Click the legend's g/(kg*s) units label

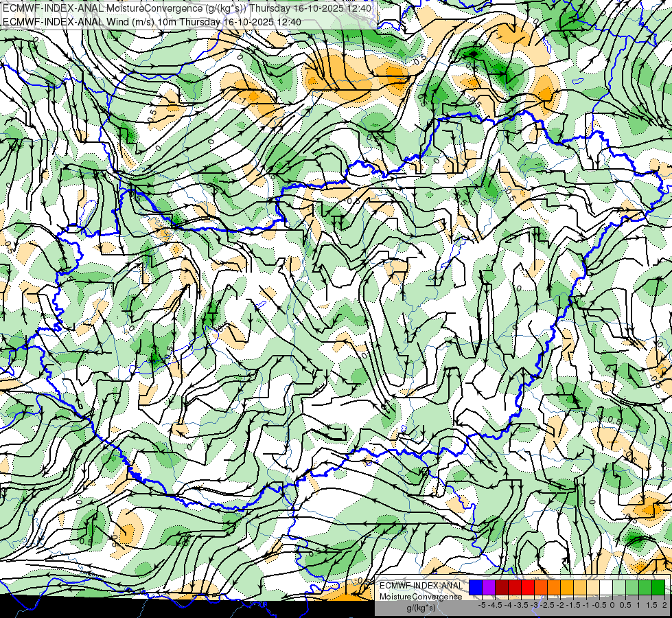coord(421,608)
